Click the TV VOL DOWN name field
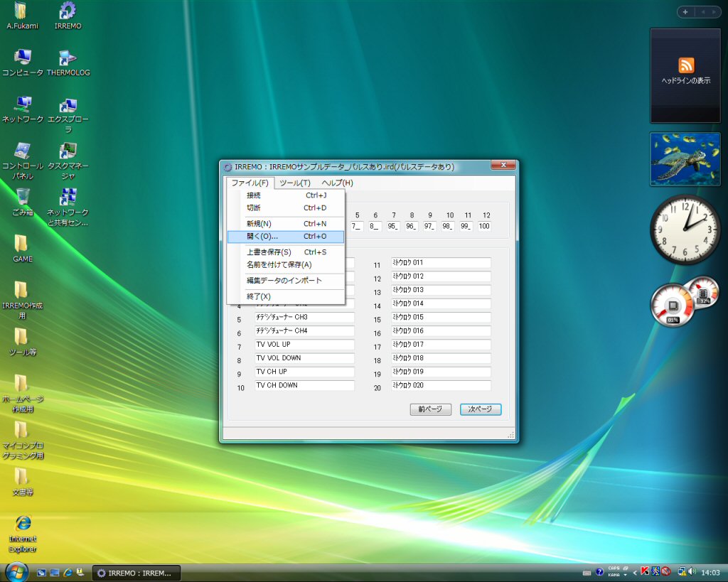The height and width of the screenshot is (582, 728). (304, 358)
